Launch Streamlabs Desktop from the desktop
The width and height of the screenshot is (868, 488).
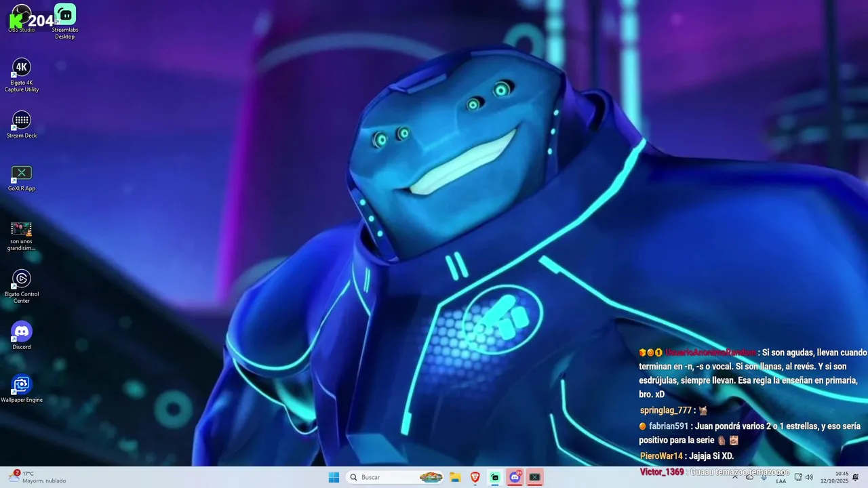[65, 21]
